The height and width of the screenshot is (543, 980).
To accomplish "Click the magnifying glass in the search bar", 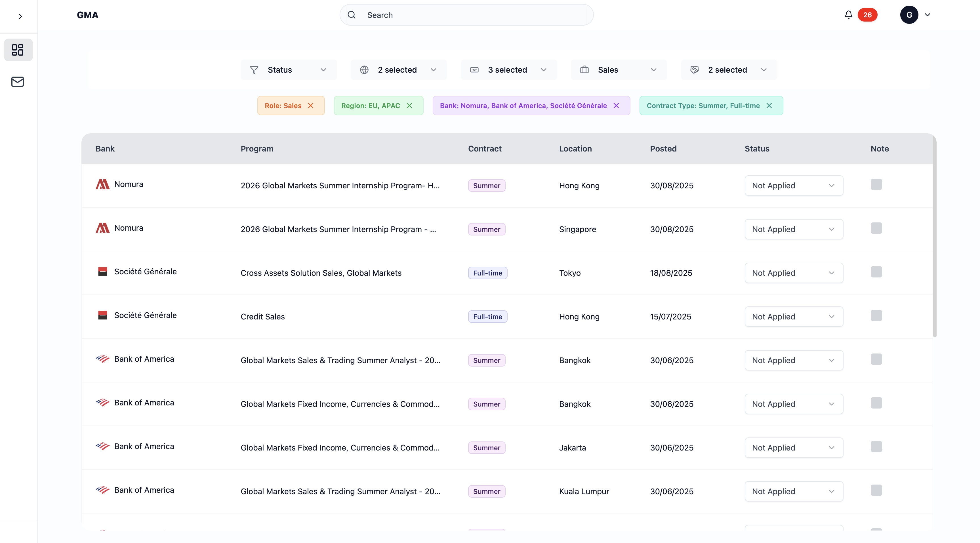I will point(352,14).
